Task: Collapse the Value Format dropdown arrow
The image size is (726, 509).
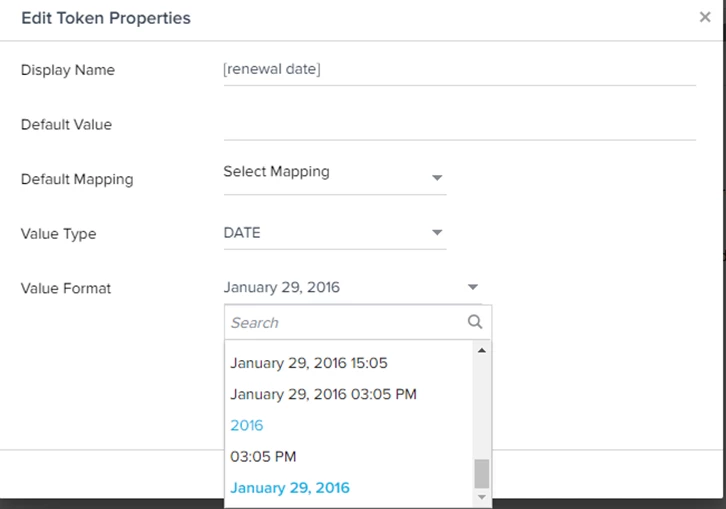Action: [472, 287]
